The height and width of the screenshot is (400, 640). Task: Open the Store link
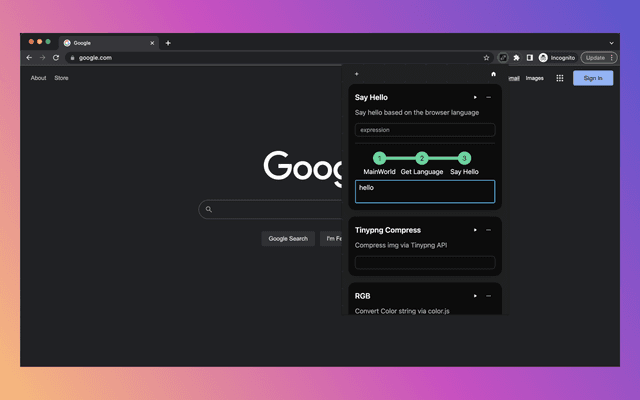(x=61, y=78)
